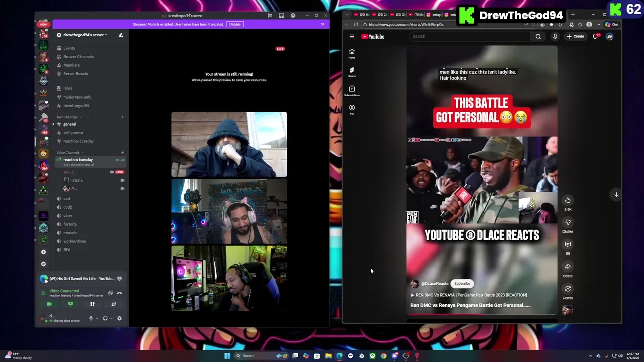Click the YouTube Create button
The width and height of the screenshot is (644, 362).
coord(575,36)
